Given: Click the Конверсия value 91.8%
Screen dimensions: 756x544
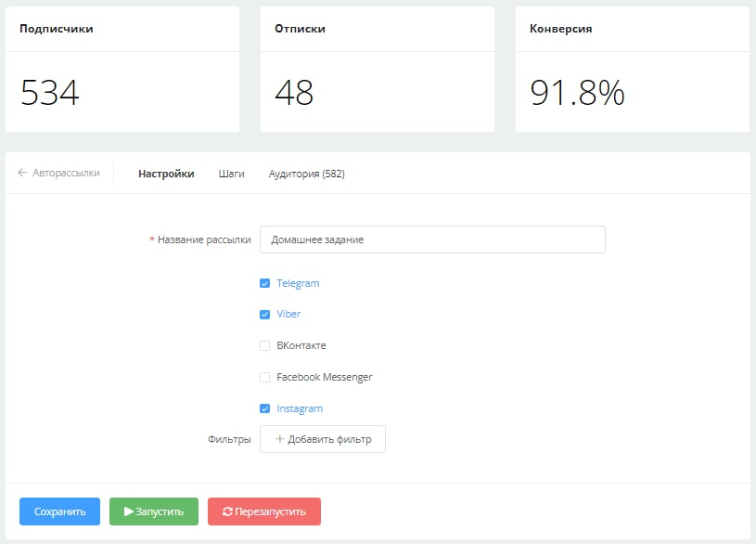Looking at the screenshot, I should coord(577,93).
